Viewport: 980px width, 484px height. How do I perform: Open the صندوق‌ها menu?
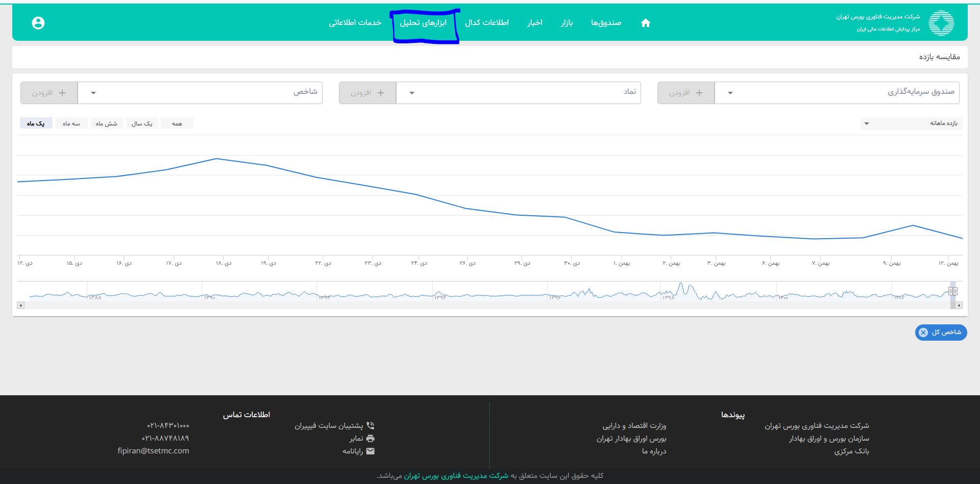[x=606, y=22]
